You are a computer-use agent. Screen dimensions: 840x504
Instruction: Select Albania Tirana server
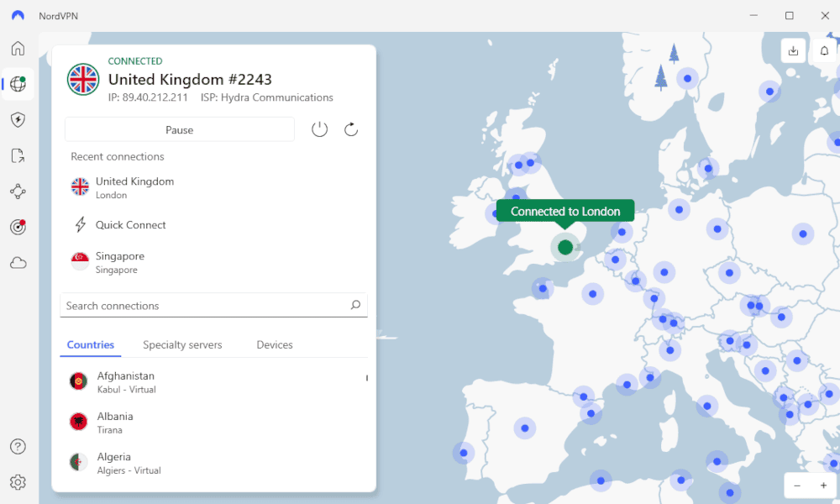(x=214, y=422)
